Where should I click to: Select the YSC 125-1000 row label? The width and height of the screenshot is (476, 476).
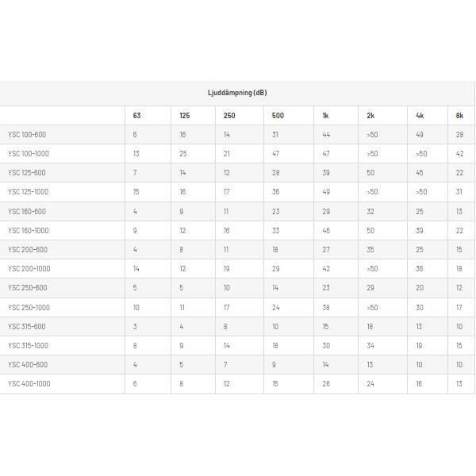[x=29, y=192]
